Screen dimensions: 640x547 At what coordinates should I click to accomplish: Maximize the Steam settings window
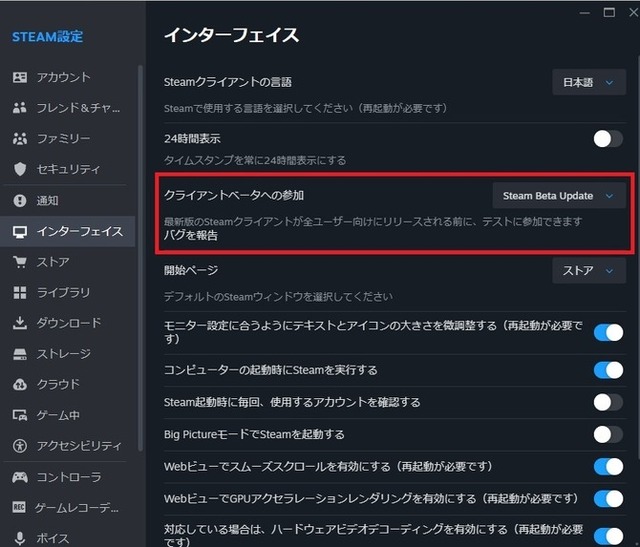coord(606,11)
